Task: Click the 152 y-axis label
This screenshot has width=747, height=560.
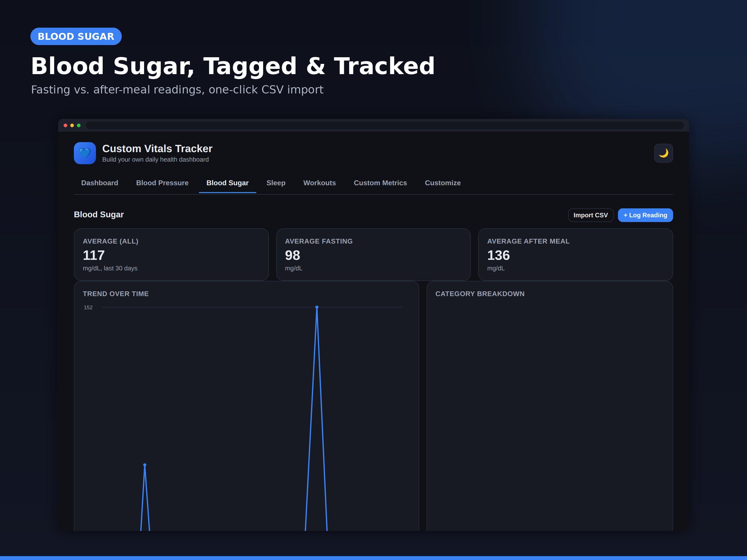Action: [x=88, y=308]
